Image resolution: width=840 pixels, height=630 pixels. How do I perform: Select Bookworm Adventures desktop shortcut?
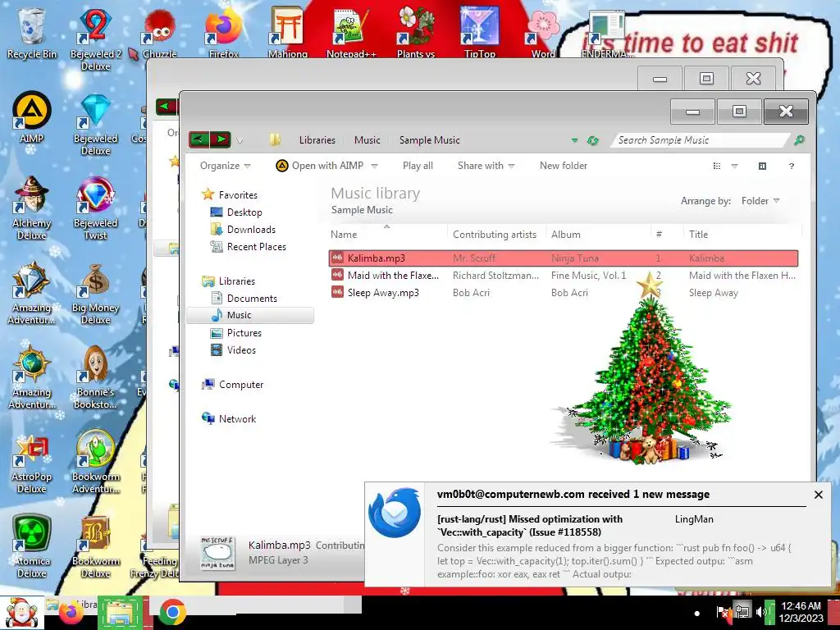[x=95, y=462]
